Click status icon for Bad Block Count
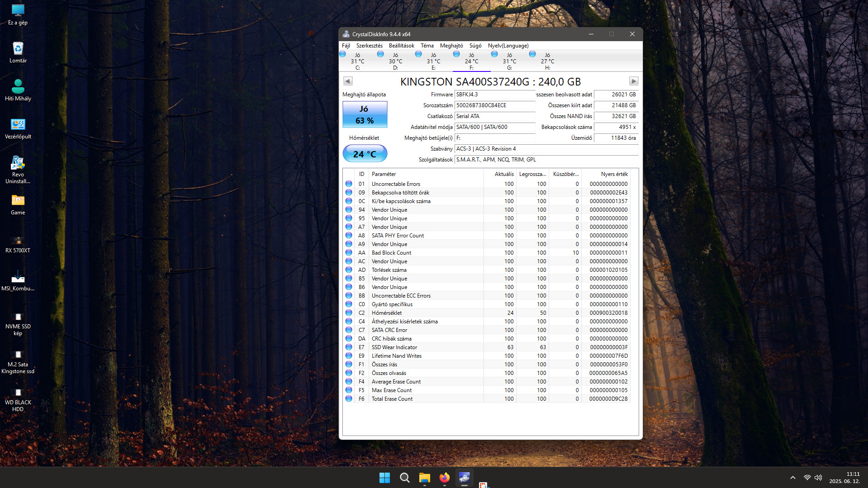Viewport: 868px width, 488px height. [349, 253]
